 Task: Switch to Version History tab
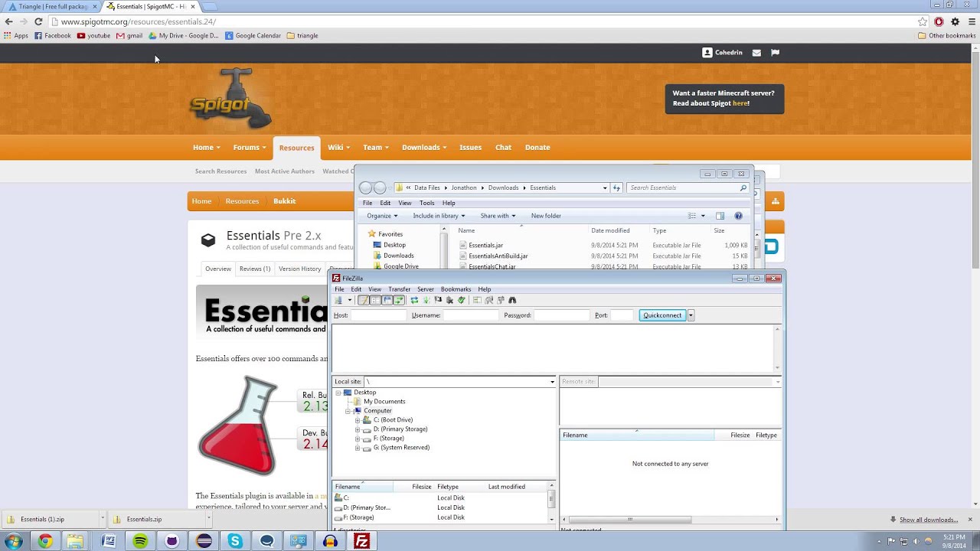click(x=299, y=269)
